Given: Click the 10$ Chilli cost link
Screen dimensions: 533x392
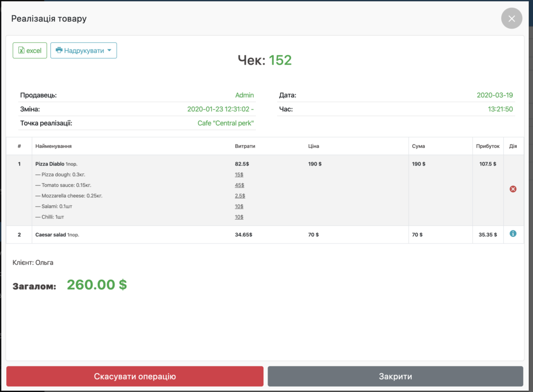Looking at the screenshot, I should pos(239,217).
